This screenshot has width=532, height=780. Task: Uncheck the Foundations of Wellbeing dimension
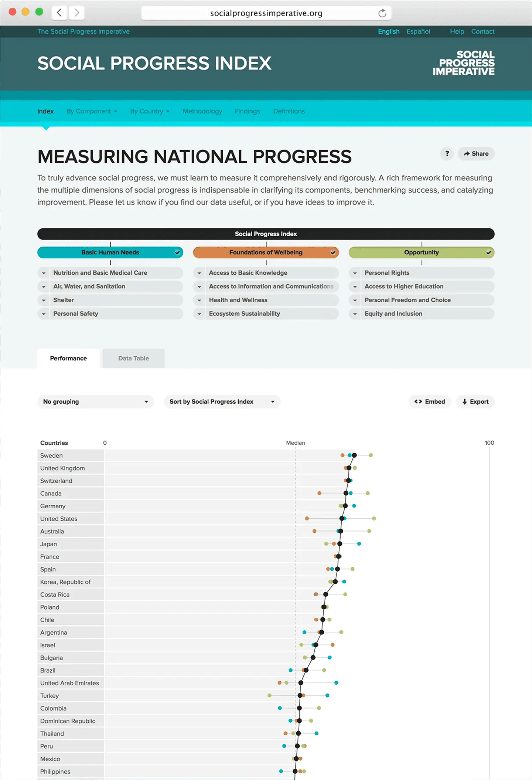(x=333, y=252)
